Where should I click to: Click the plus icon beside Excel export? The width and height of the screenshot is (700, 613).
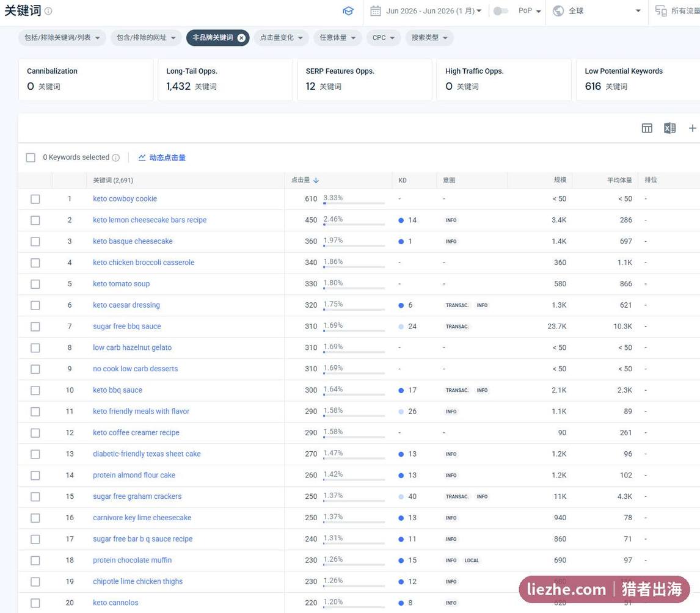coord(692,128)
